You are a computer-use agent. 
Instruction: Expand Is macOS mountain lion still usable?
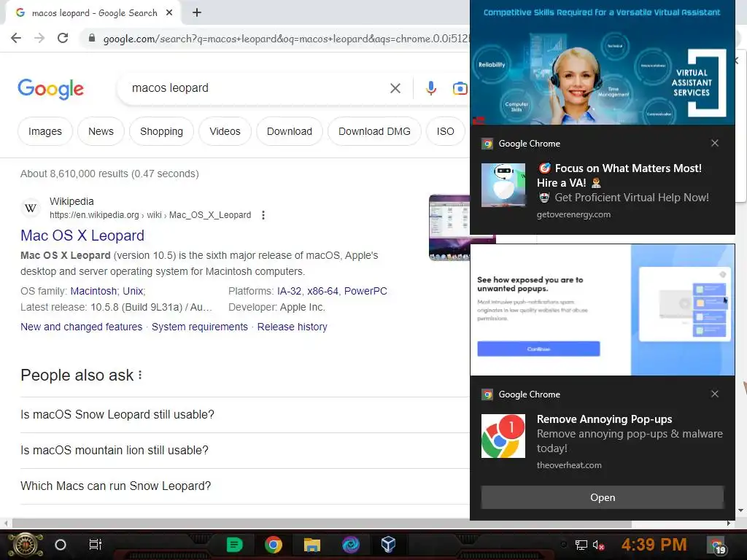pos(245,451)
